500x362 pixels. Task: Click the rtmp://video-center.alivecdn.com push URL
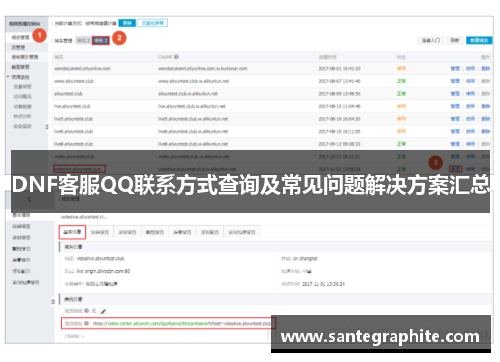click(x=182, y=323)
